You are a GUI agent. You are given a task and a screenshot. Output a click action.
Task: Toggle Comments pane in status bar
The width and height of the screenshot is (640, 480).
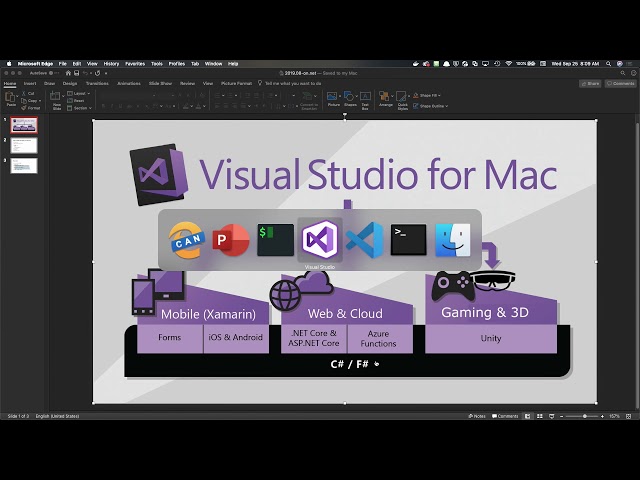(x=505, y=416)
